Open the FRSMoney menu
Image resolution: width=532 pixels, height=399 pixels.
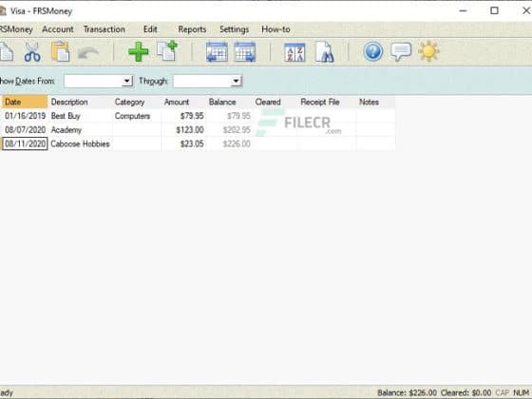[x=16, y=29]
